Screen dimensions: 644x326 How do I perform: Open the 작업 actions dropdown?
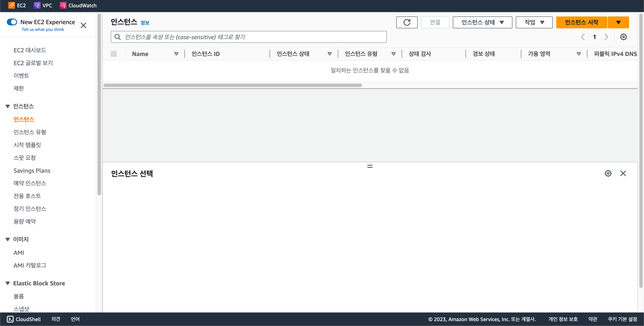[x=534, y=23]
